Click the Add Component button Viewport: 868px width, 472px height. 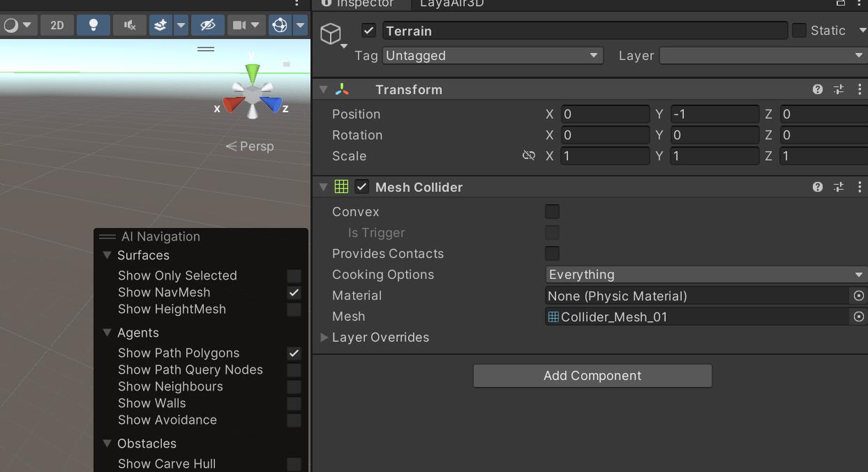pos(592,376)
